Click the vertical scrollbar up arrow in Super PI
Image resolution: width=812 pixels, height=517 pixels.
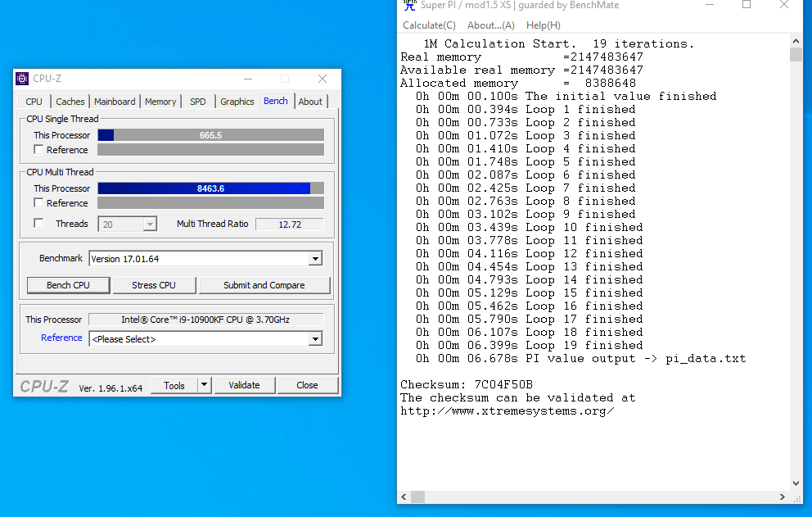[x=796, y=41]
